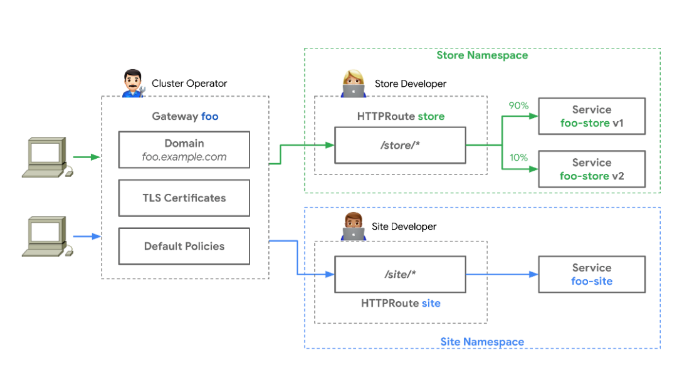The height and width of the screenshot is (384, 679).
Task: Click the Store Namespace title
Action: [x=482, y=55]
